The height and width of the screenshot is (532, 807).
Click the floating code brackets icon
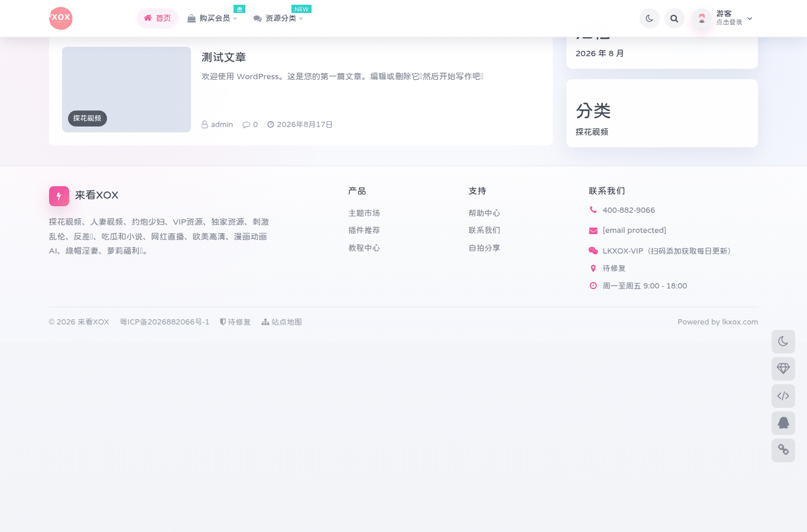(783, 396)
